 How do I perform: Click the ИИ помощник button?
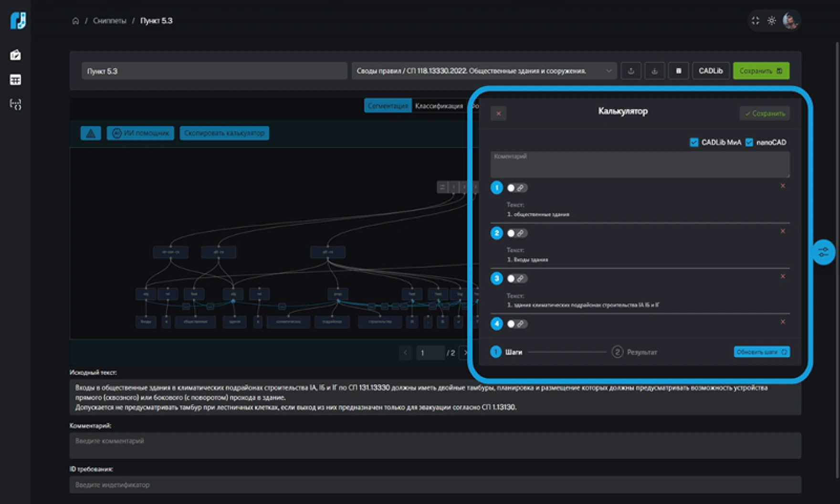pos(140,133)
